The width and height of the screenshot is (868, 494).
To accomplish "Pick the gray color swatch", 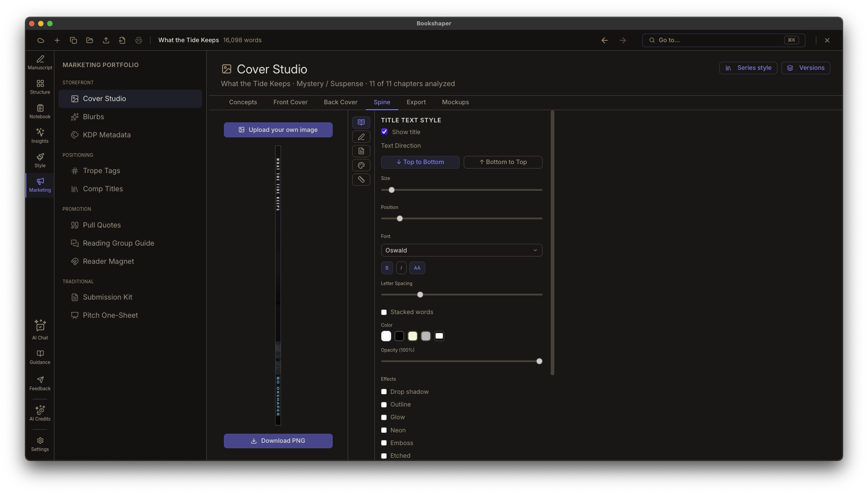I will click(426, 336).
